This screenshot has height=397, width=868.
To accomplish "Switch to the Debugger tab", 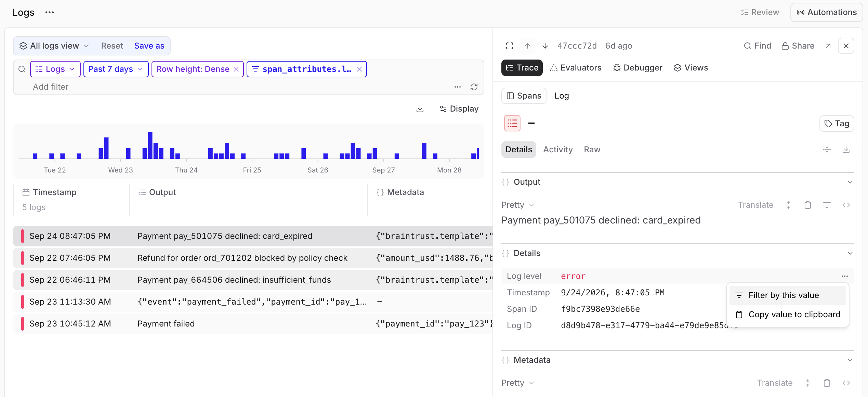I will point(637,68).
